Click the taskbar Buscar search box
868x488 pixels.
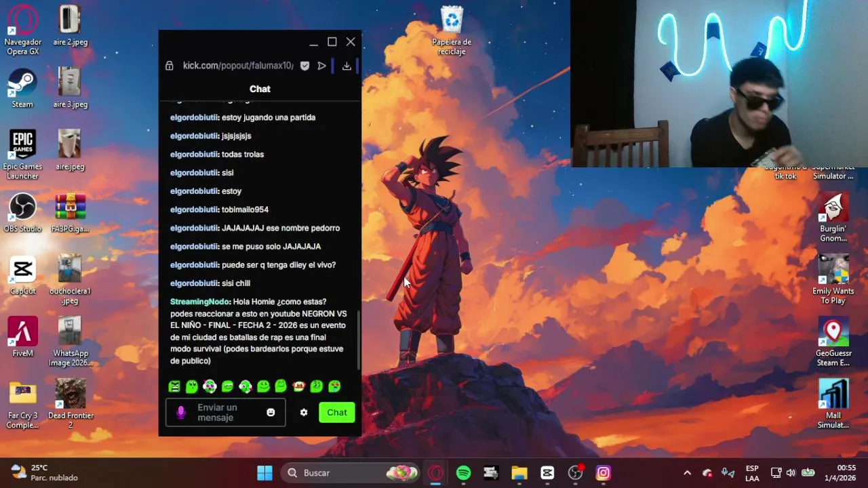pyautogui.click(x=351, y=473)
